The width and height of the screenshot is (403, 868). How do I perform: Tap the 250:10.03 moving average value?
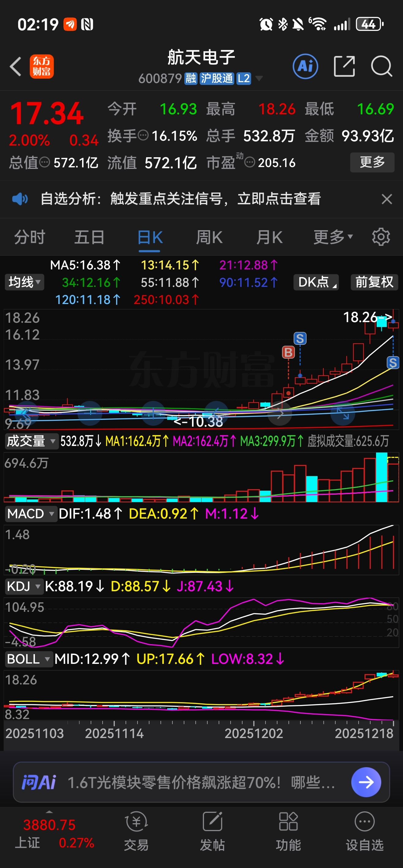(x=166, y=299)
